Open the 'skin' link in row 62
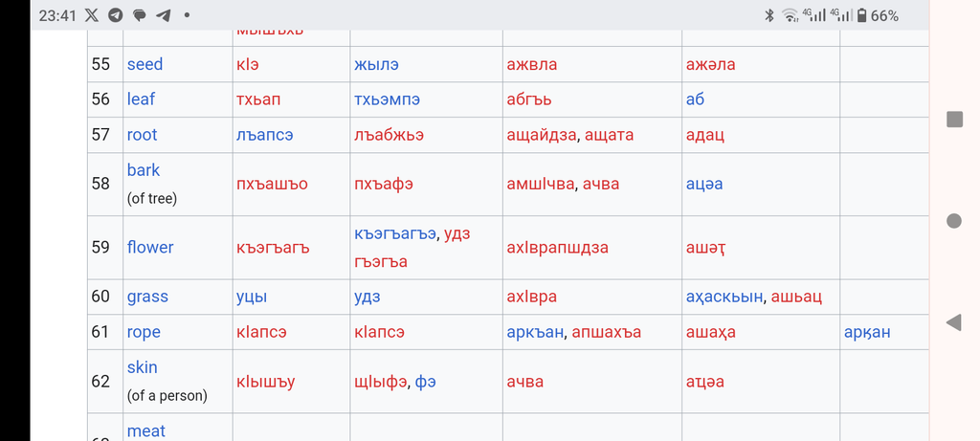980x441 pixels. (x=142, y=367)
